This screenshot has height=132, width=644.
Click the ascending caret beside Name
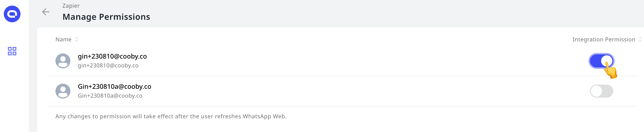[x=76, y=38]
